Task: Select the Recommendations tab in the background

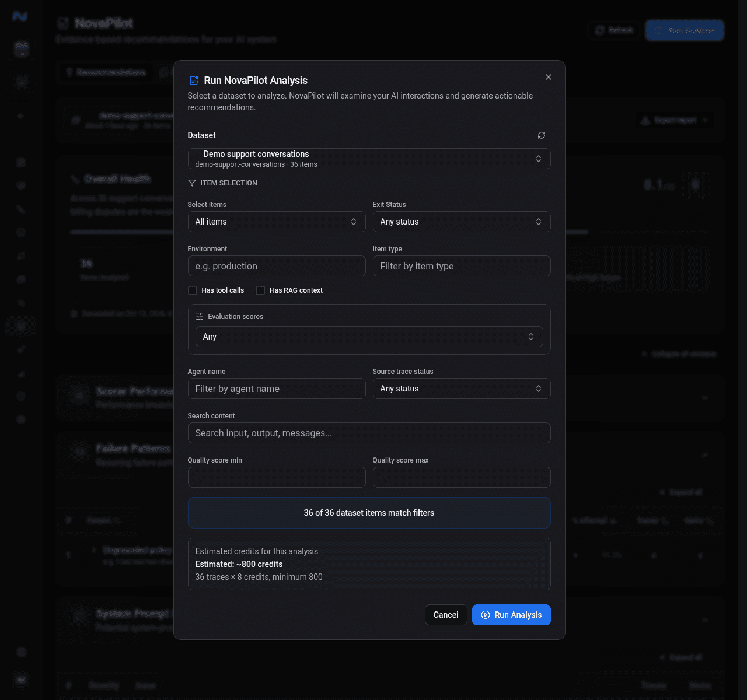Action: (x=106, y=72)
